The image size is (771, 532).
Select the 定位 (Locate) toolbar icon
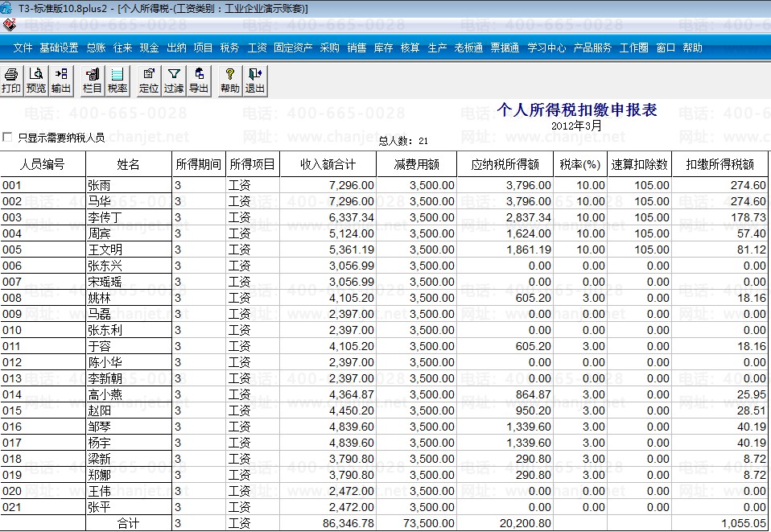[149, 80]
